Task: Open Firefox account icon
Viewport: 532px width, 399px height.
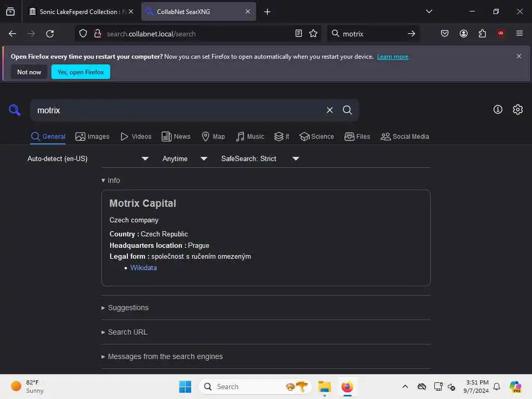Action: (463, 33)
